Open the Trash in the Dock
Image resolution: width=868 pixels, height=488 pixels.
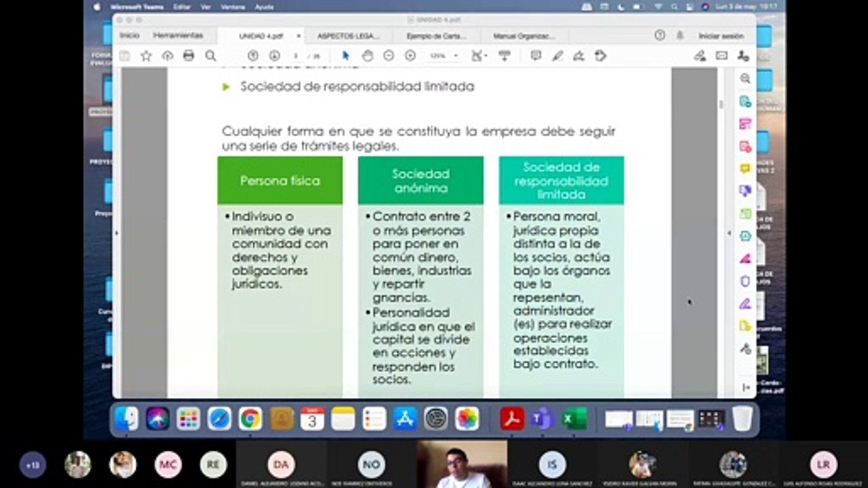[x=742, y=419]
